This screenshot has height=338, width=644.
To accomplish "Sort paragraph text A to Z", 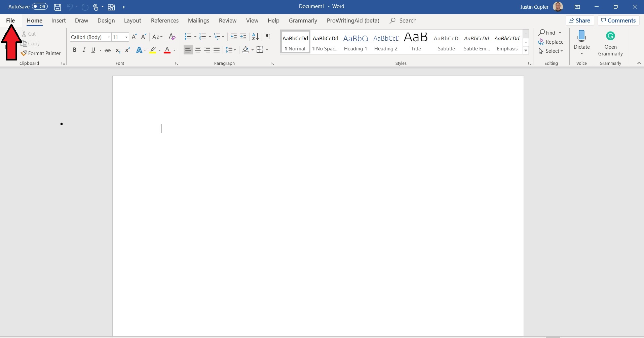I will (x=256, y=37).
